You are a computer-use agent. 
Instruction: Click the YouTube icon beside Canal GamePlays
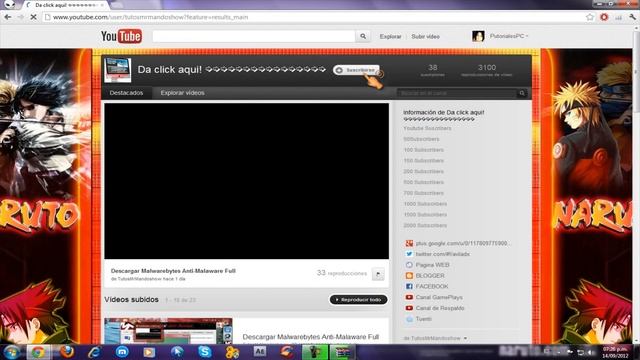pyautogui.click(x=409, y=297)
